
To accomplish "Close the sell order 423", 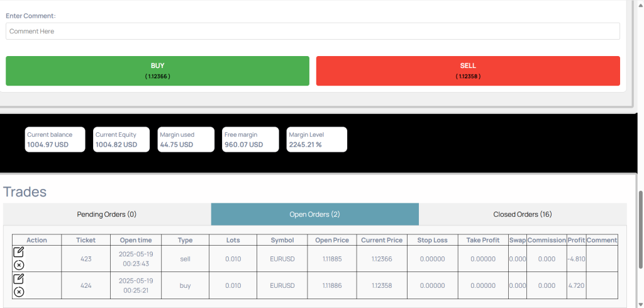I will point(19,265).
